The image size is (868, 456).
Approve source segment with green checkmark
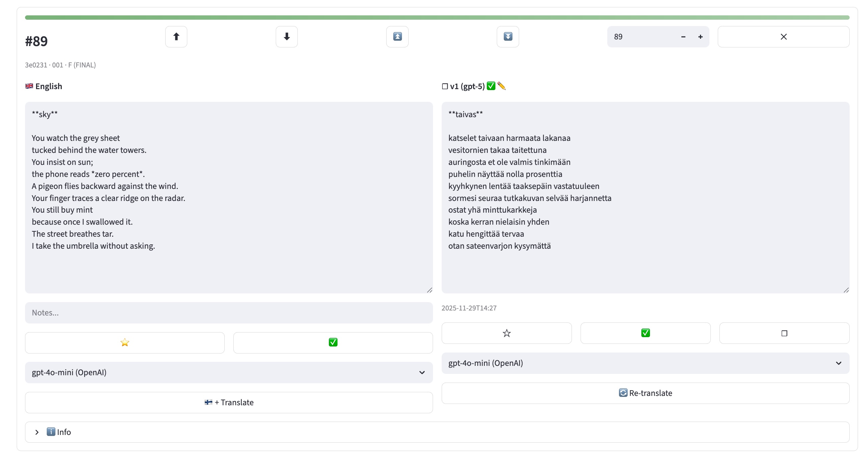[x=332, y=342]
